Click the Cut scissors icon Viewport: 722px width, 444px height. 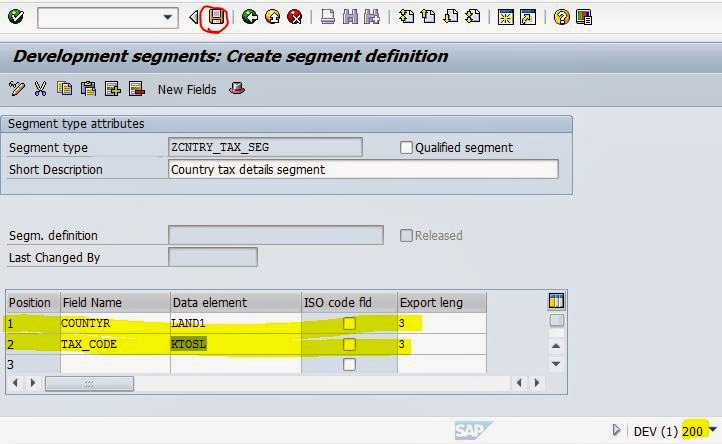[x=40, y=89]
